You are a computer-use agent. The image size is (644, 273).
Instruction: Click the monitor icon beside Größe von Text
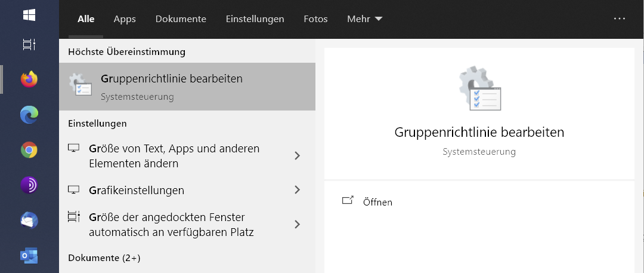tap(73, 148)
